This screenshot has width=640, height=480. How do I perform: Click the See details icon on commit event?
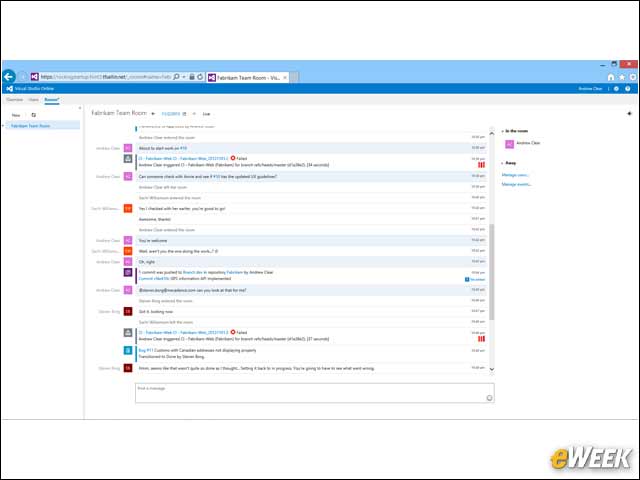tap(467, 280)
